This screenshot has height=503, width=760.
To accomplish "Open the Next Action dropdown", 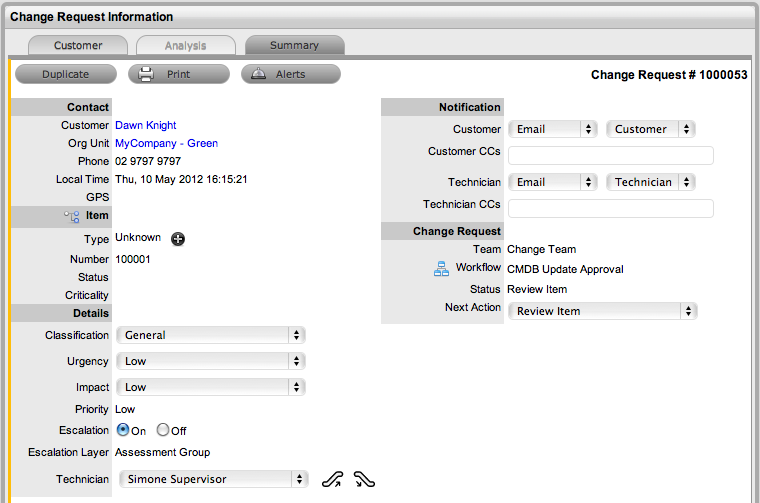I will point(603,311).
